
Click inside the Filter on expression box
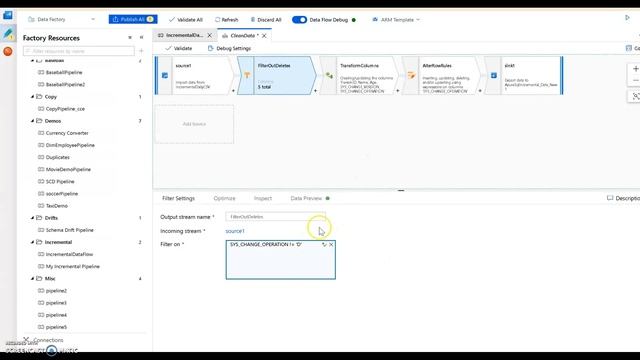tap(281, 260)
